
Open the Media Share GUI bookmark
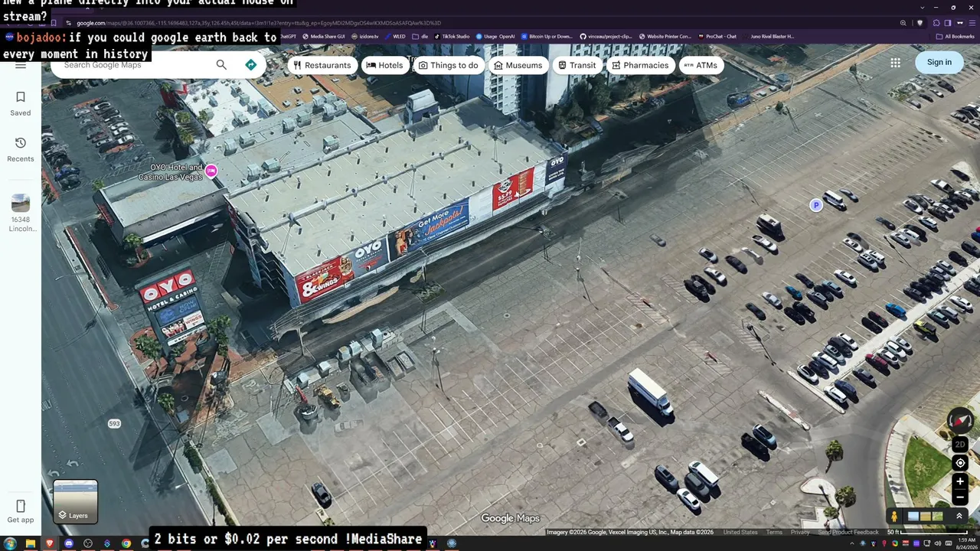(x=324, y=37)
